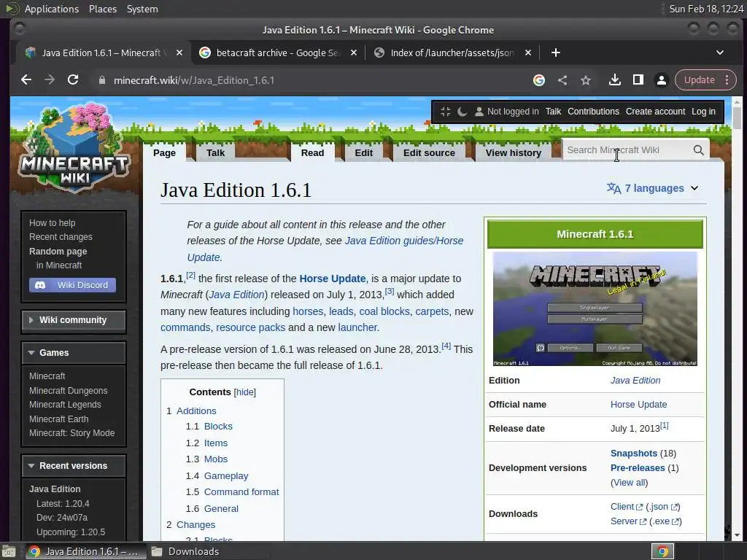747x560 pixels.
Task: Share this page via share icon
Action: click(562, 80)
